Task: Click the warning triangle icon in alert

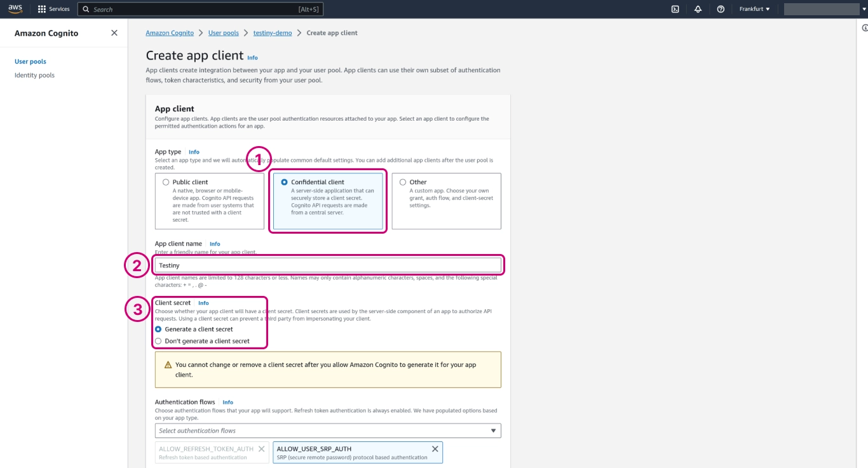Action: tap(168, 365)
